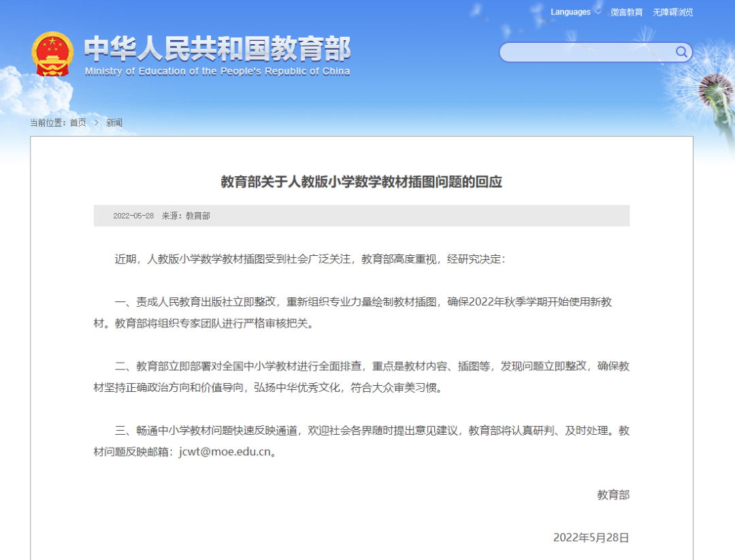Screen dimensions: 735x560
Task: Open the 微言教育 link
Action: point(626,12)
